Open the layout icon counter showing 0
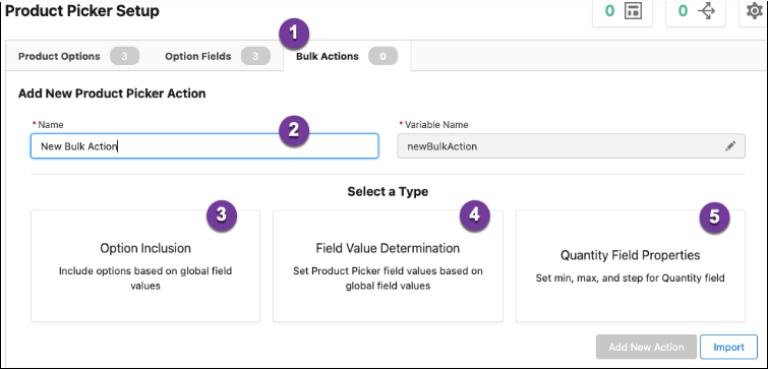The width and height of the screenshot is (768, 369). click(622, 12)
